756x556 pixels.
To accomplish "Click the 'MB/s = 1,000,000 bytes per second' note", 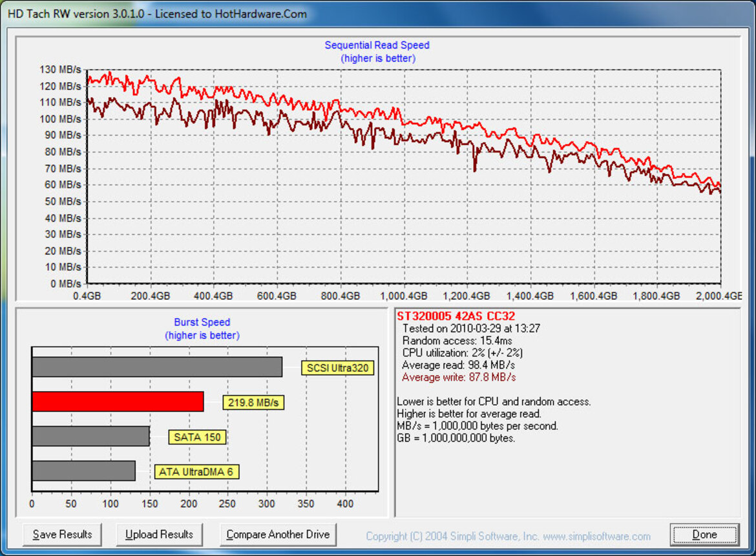I will (x=478, y=426).
